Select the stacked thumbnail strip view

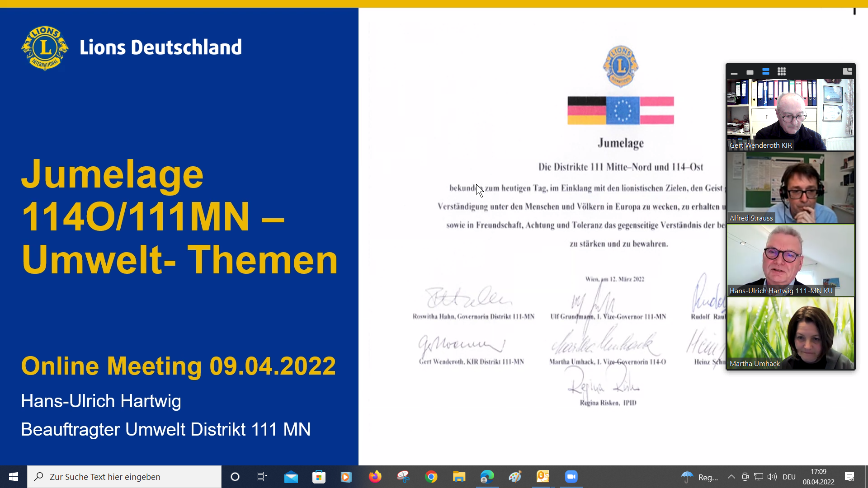tap(766, 72)
